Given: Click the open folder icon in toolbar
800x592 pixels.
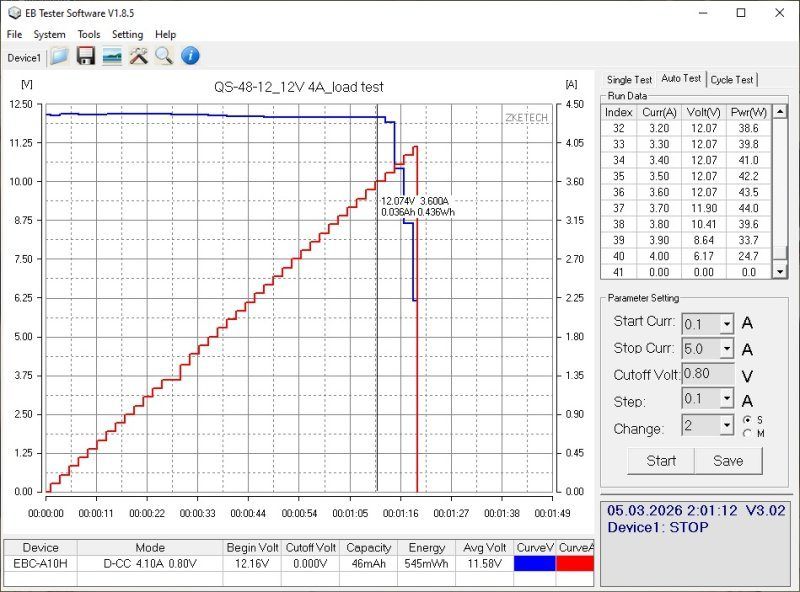Looking at the screenshot, I should pos(60,56).
